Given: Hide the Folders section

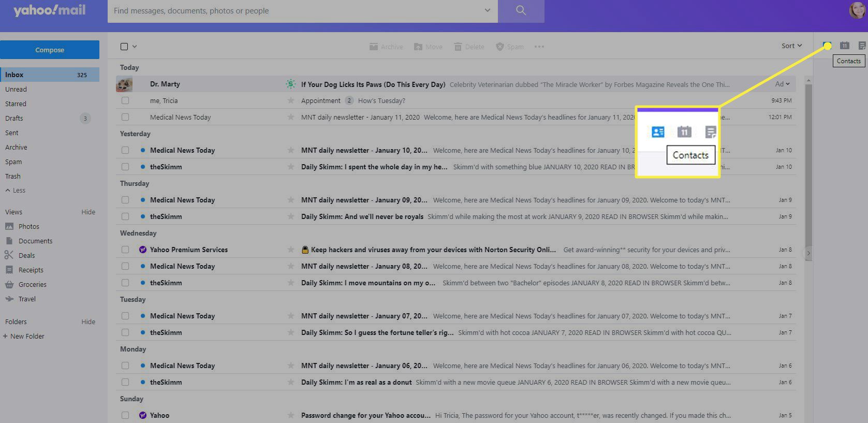Looking at the screenshot, I should tap(89, 322).
